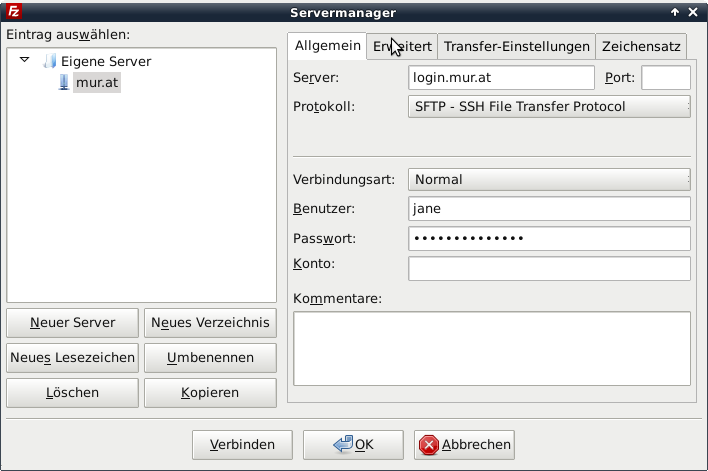Create entry with Neuer Server button

point(72,323)
